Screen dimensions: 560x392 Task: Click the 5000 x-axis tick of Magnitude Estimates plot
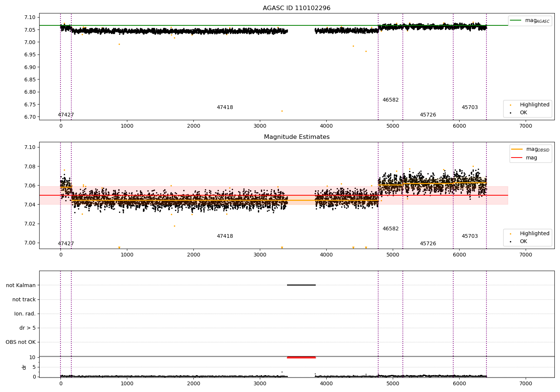[x=393, y=255]
